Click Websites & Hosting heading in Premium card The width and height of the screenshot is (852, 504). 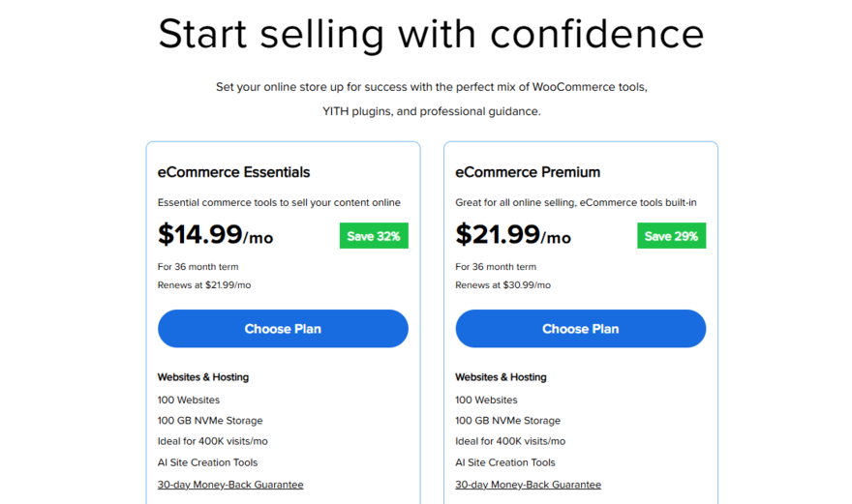501,377
